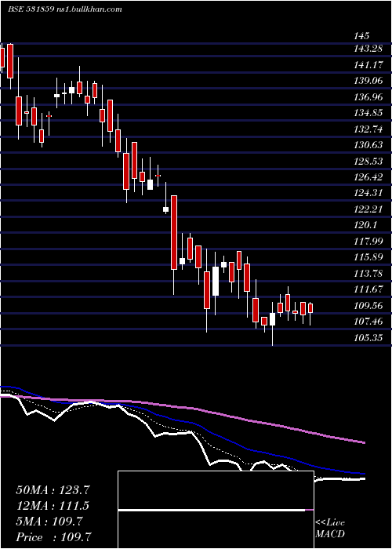Click the pink 50MA line
The width and height of the screenshot is (392, 549).
[x=182, y=407]
